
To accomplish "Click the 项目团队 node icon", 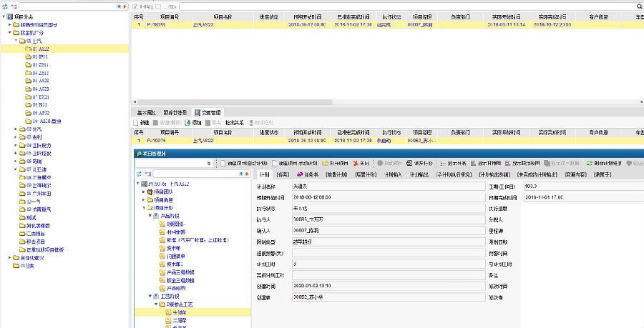I will click(150, 192).
